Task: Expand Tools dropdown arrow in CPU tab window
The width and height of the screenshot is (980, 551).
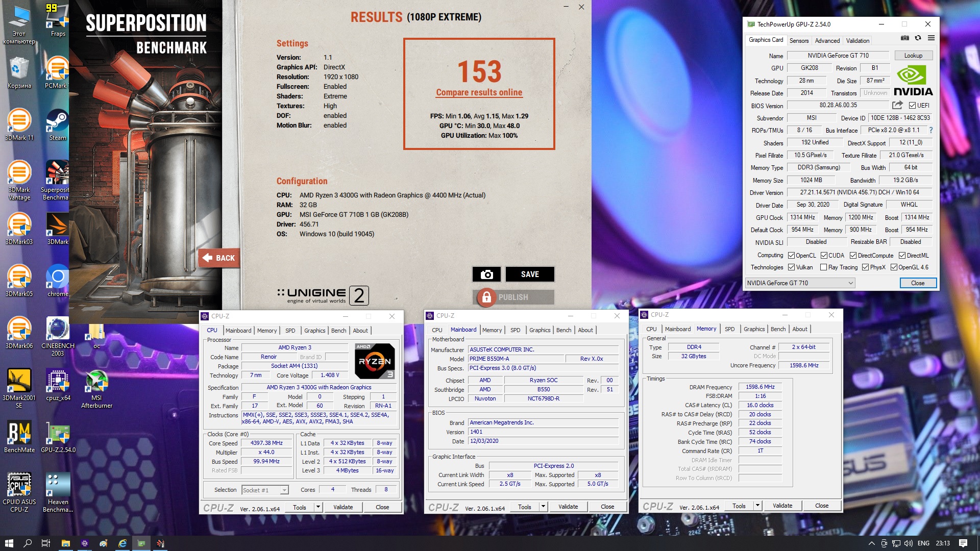Action: coord(318,507)
